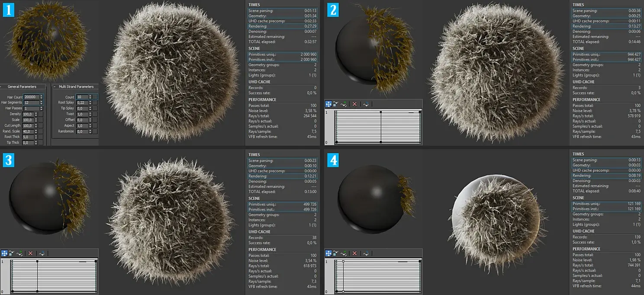
Task: Select top-right curve point in panel 4 graph
Action: click(x=420, y=261)
